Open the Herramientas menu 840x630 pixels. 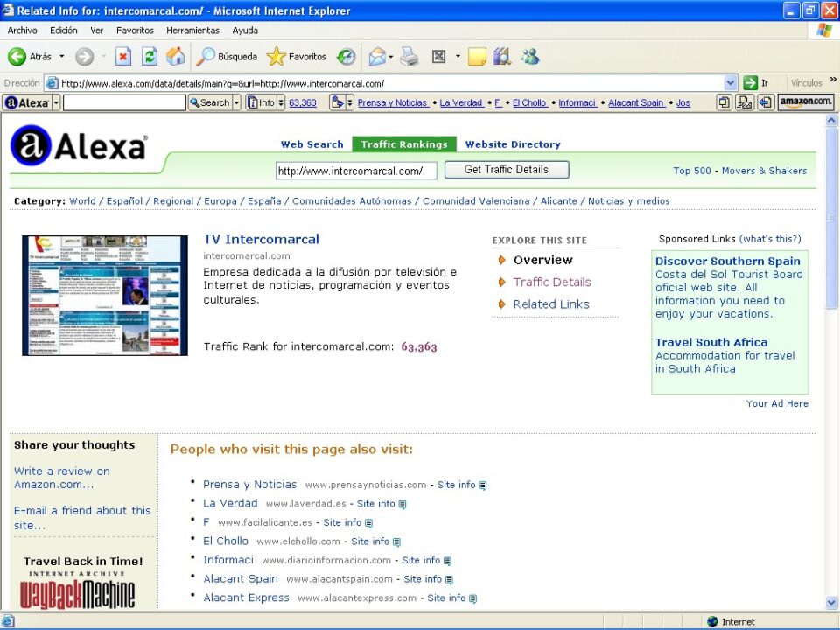point(192,31)
